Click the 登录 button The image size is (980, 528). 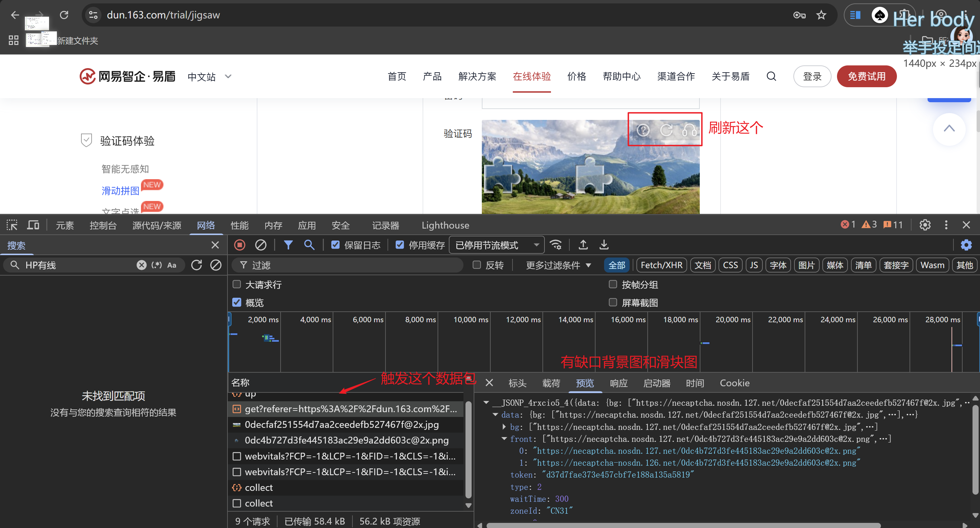(812, 76)
